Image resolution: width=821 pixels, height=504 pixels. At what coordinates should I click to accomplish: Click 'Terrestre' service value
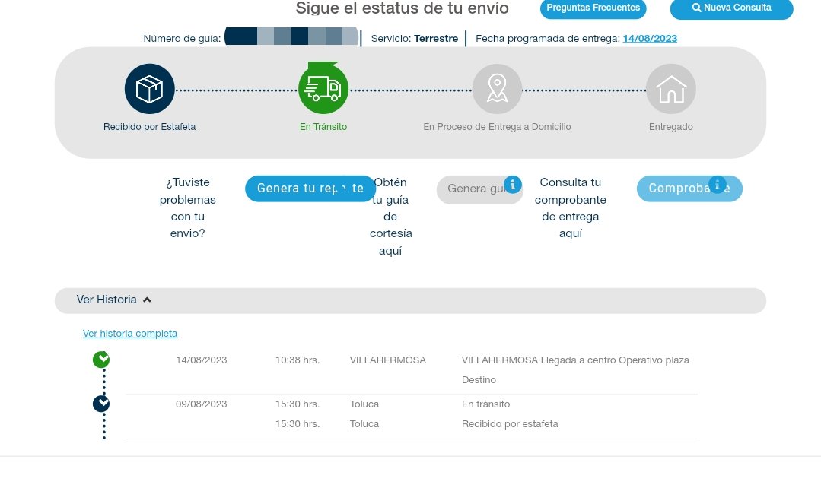click(x=436, y=38)
